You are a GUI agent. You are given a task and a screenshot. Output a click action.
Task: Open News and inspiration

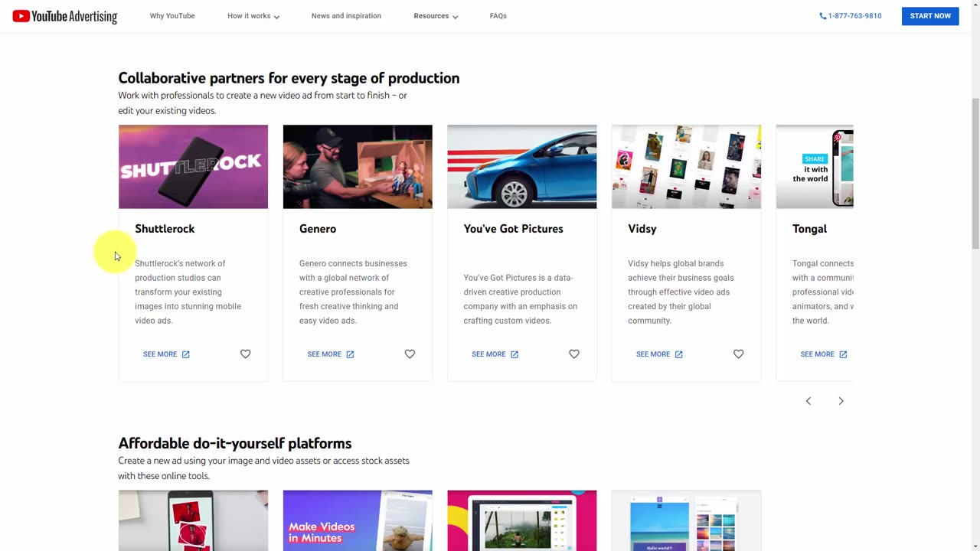346,16
